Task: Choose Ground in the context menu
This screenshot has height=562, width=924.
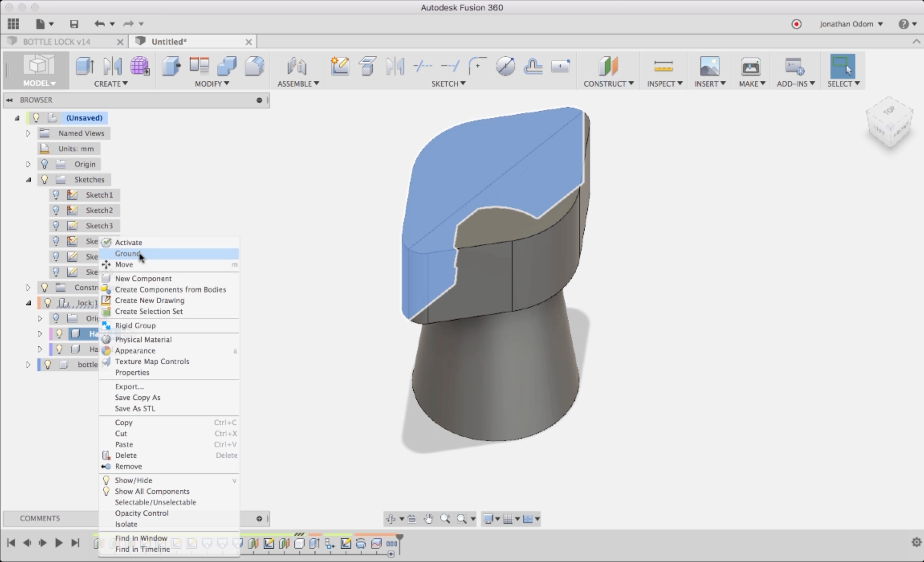Action: click(x=128, y=253)
